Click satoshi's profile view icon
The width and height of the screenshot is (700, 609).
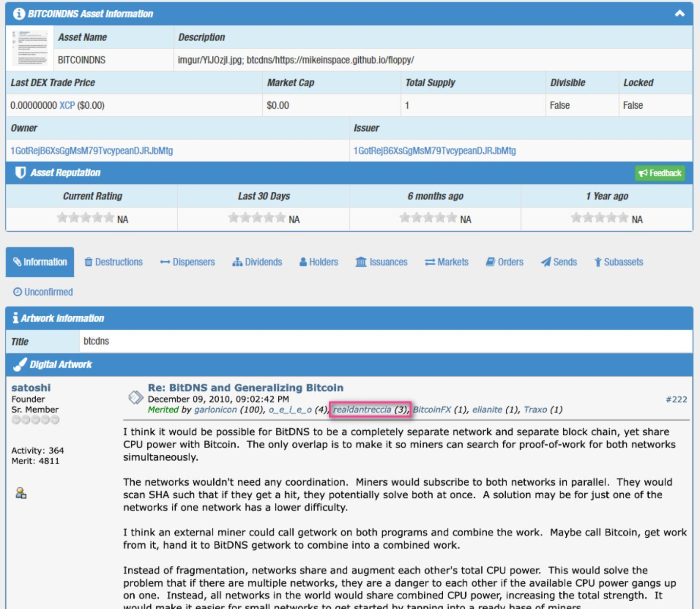tap(21, 493)
